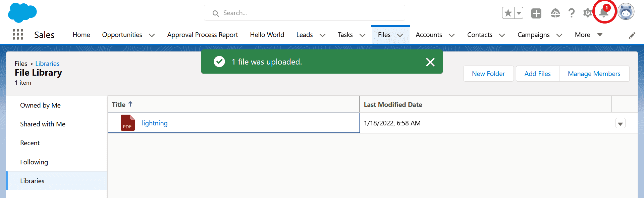
Task: Open the Favorites list dropdown arrow
Action: tap(519, 13)
